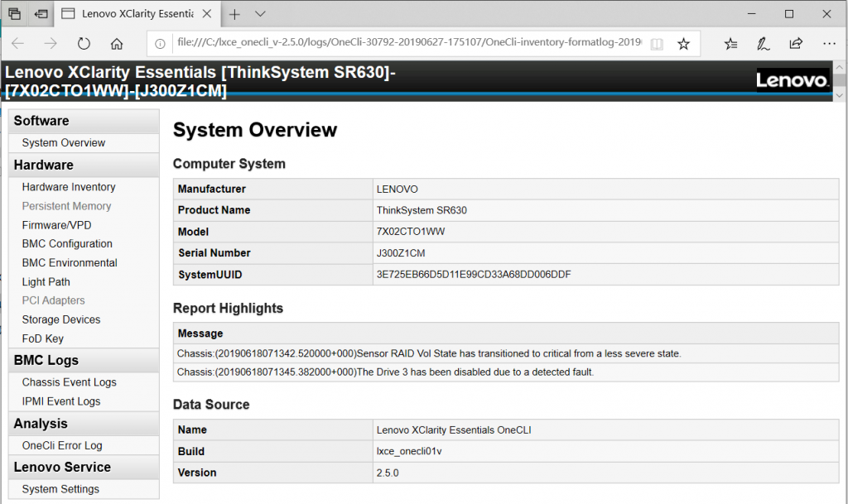This screenshot has width=848, height=504.
Task: Click the Share page icon
Action: coord(796,44)
